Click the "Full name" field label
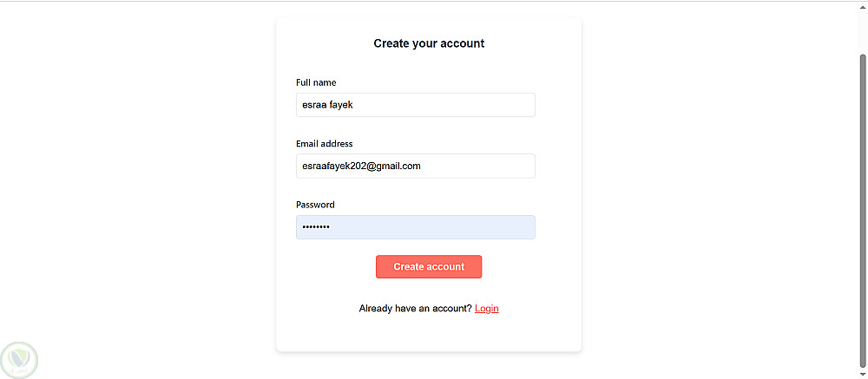The width and height of the screenshot is (868, 379). (316, 82)
